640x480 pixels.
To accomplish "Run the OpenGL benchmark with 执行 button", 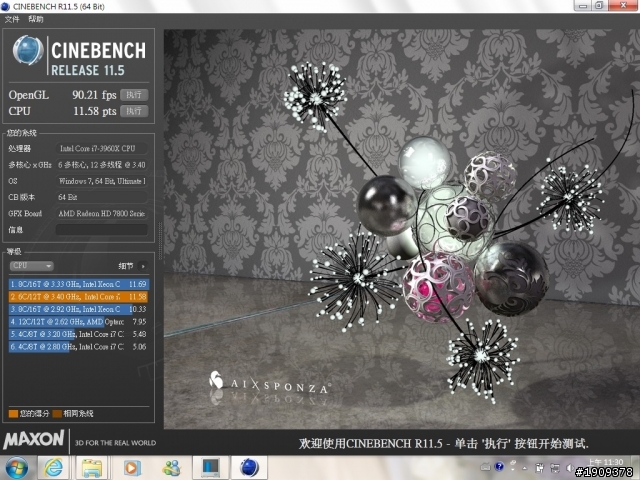I will pyautogui.click(x=134, y=95).
